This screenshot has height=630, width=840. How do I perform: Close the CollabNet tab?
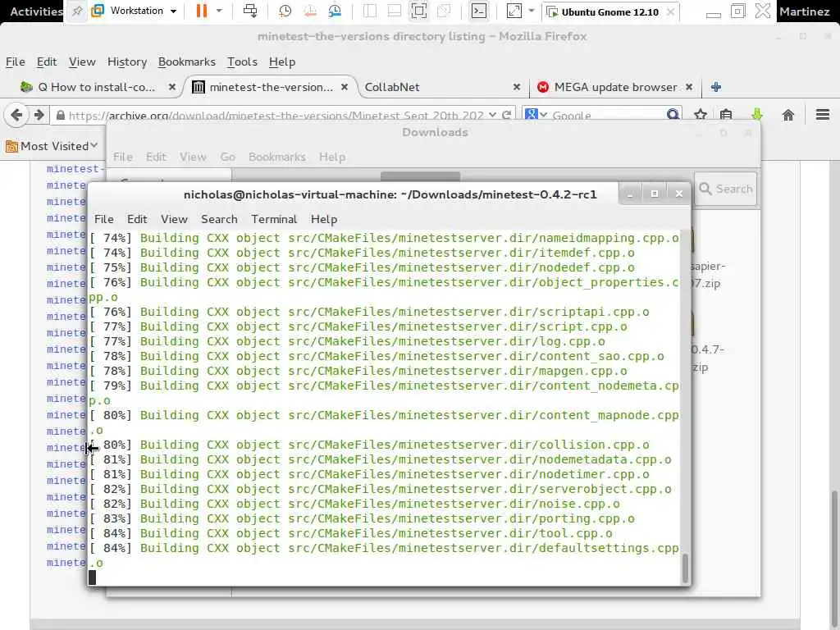pos(517,87)
